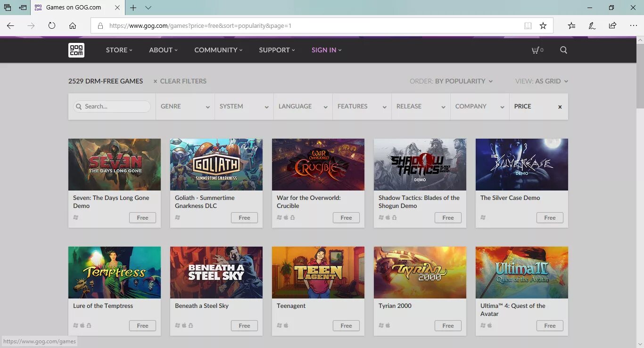Open the Goliath cover thumbnail
Image resolution: width=644 pixels, height=348 pixels.
pos(216,165)
